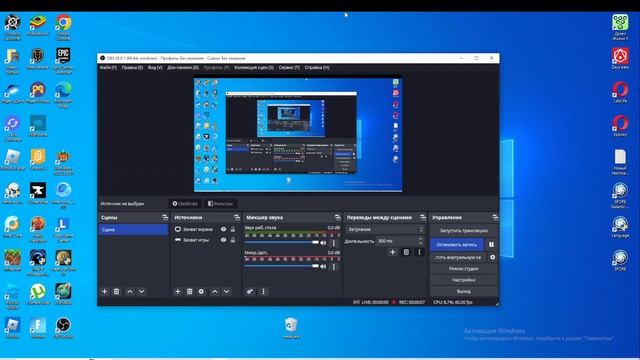Open the Файл menu
This screenshot has height=360, width=640.
pyautogui.click(x=108, y=68)
